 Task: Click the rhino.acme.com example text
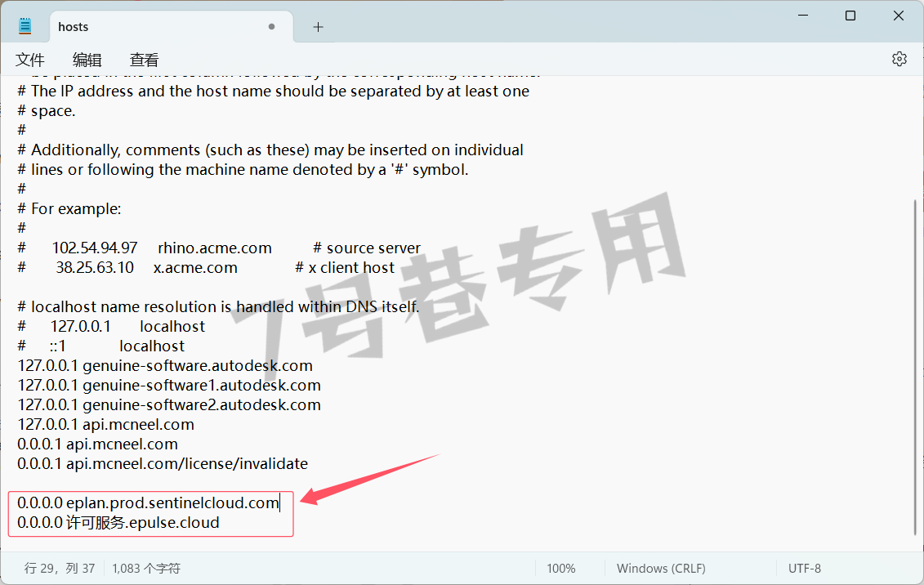(x=215, y=248)
